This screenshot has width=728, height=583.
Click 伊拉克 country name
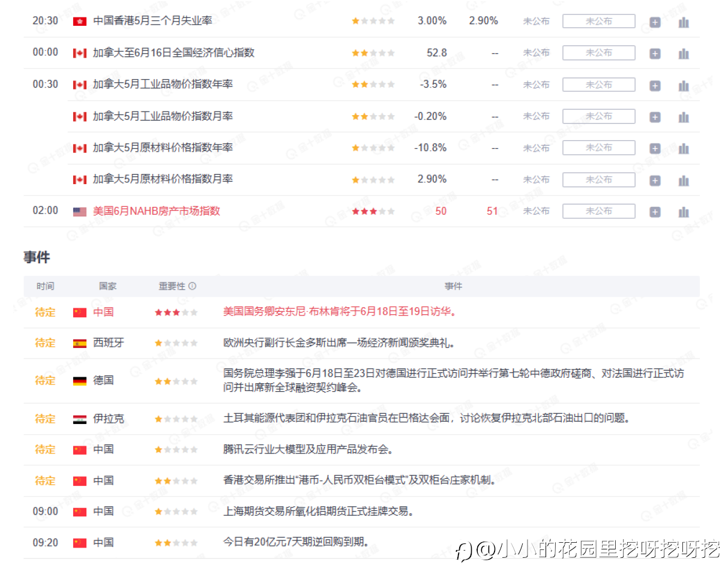109,419
